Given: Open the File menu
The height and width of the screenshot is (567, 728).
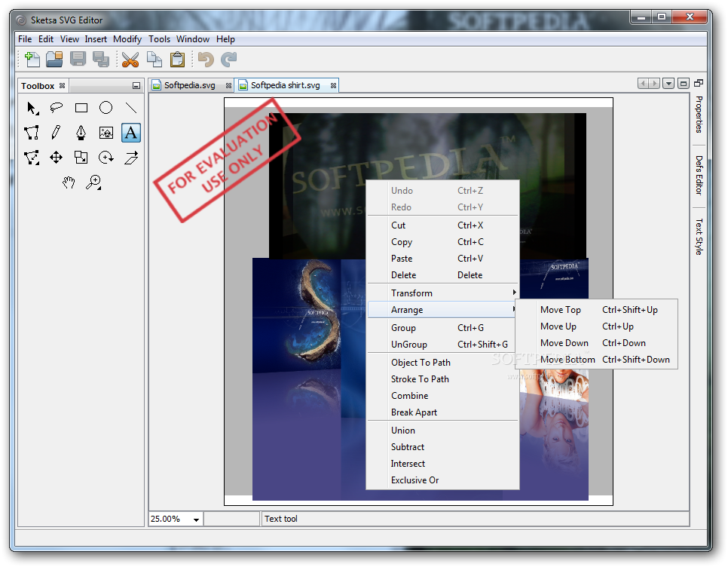Looking at the screenshot, I should coord(25,39).
